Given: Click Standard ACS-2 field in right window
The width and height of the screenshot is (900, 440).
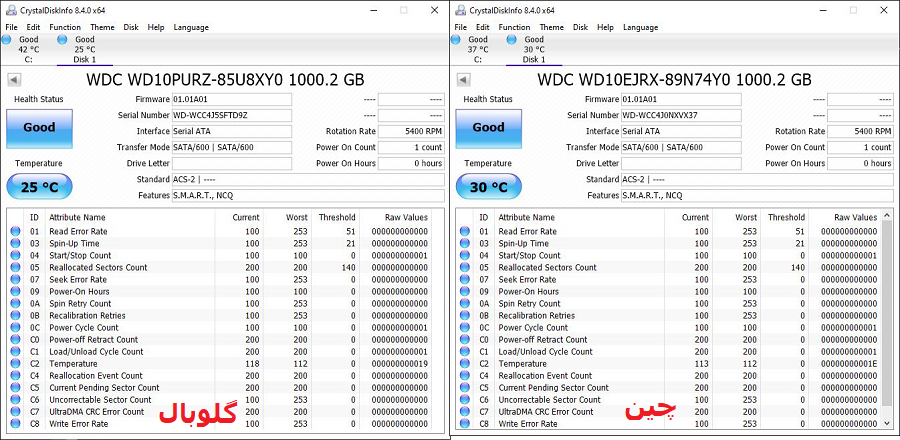Looking at the screenshot, I should click(x=758, y=180).
